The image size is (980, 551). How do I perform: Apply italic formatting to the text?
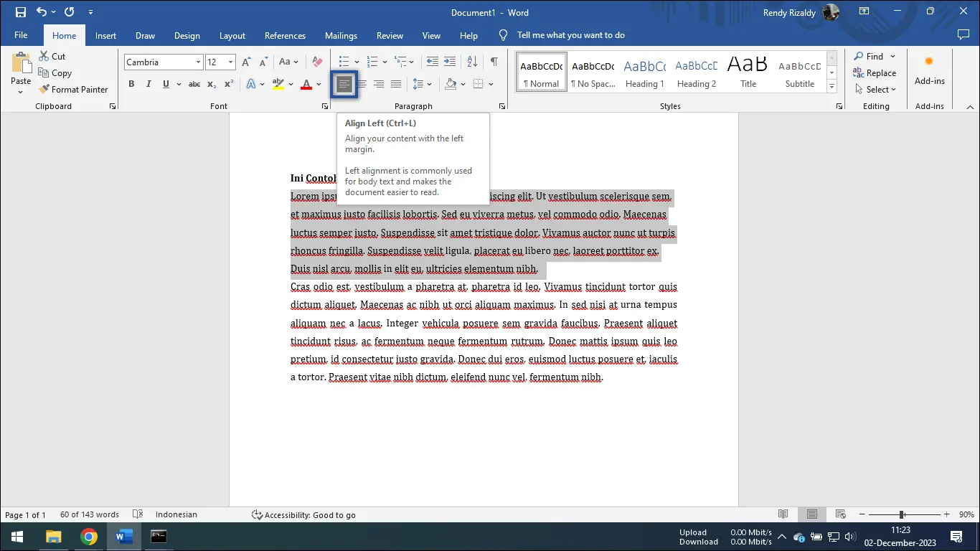pos(149,84)
